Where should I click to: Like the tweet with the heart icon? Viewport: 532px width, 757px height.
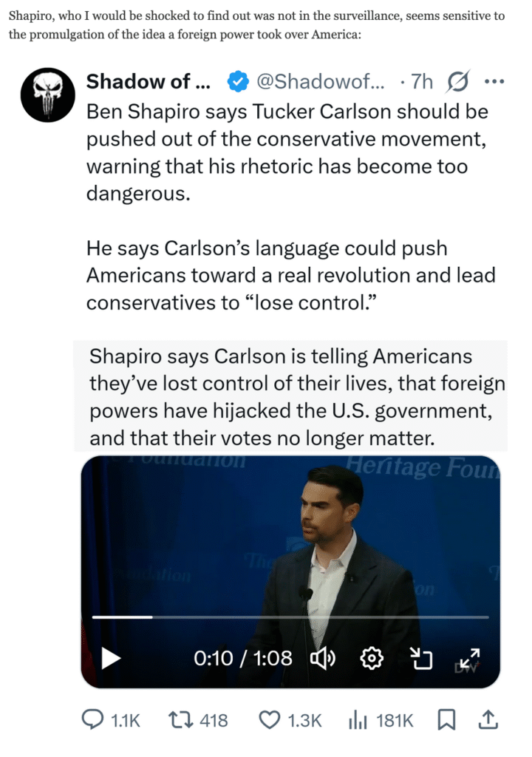point(271,720)
